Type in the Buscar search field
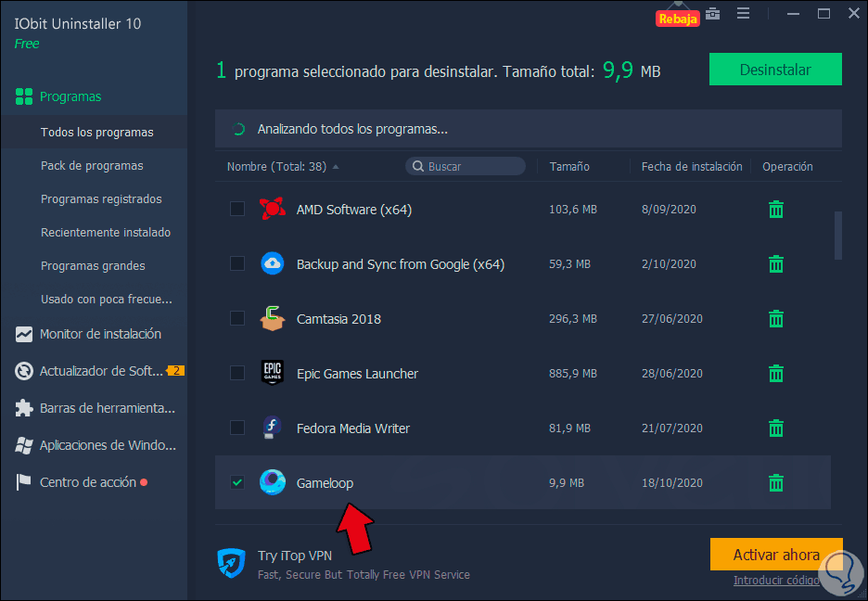Viewport: 868px width, 601px height. point(466,166)
